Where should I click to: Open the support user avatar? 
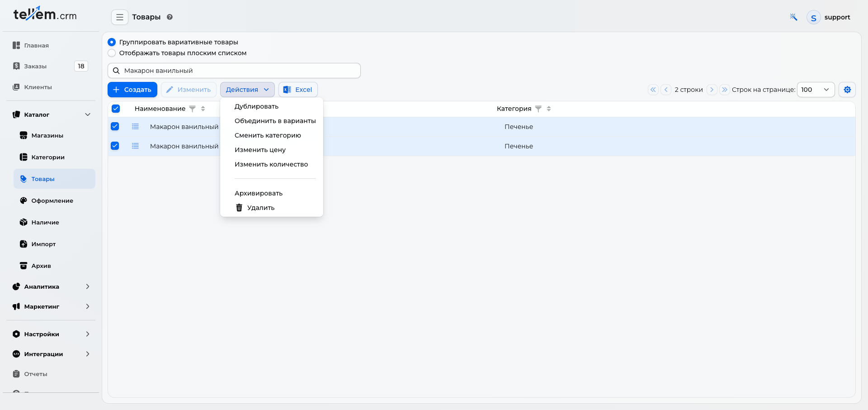813,18
